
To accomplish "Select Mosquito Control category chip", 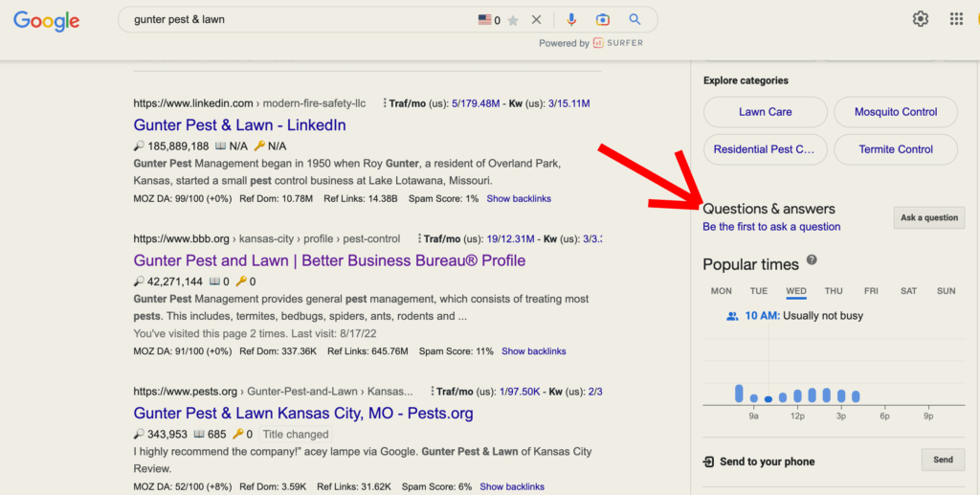I will pos(896,112).
